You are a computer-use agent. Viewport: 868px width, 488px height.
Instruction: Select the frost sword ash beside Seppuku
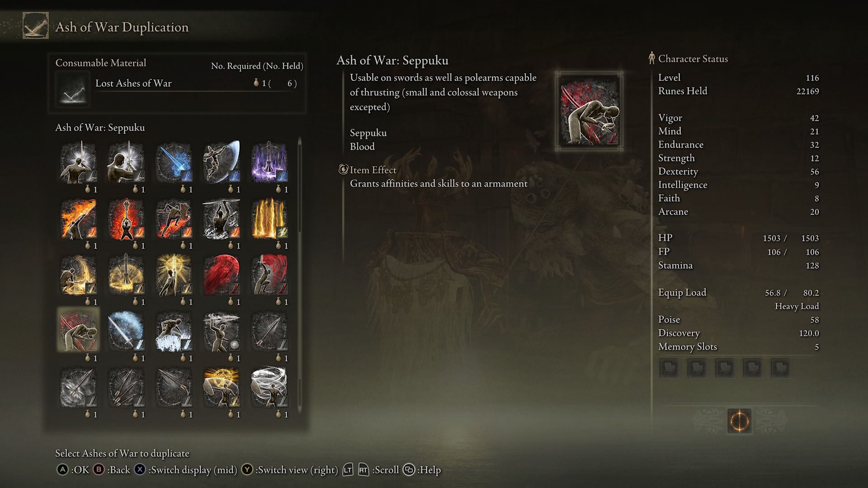(x=126, y=331)
